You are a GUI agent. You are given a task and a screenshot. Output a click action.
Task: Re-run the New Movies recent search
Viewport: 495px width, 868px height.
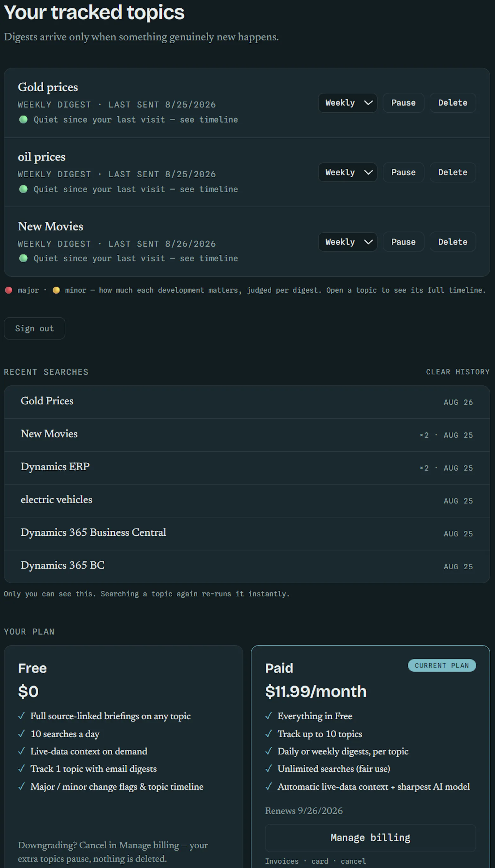click(247, 435)
